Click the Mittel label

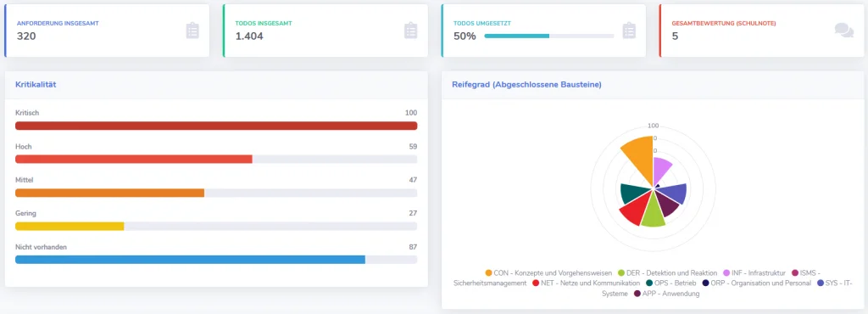(x=25, y=180)
